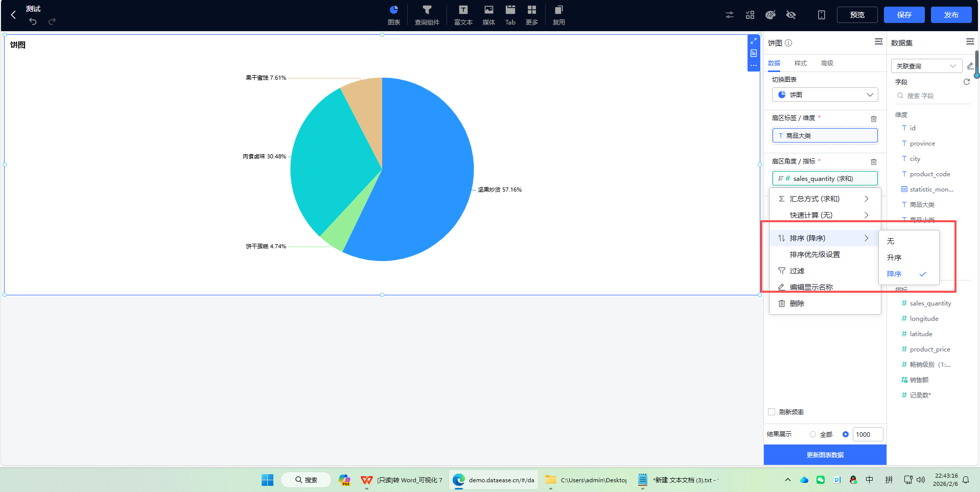Click 更新图表数据 update button

click(825, 455)
